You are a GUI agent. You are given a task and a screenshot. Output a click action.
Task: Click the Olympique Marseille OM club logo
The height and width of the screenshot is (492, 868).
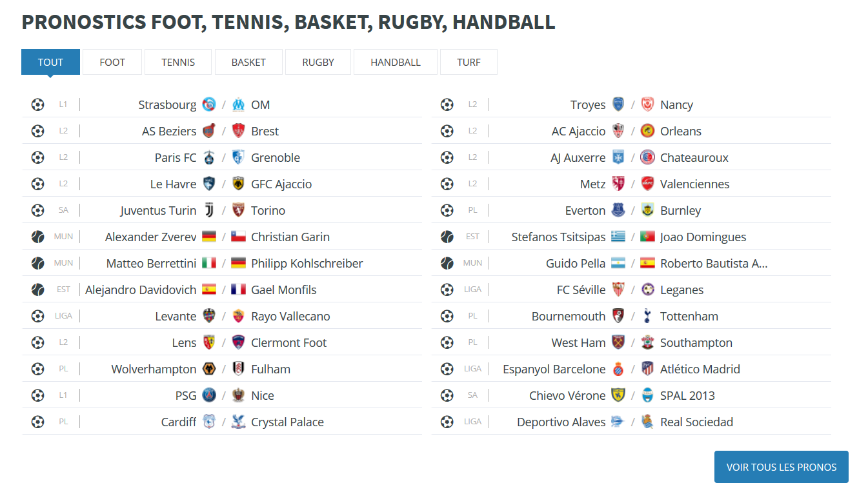(x=239, y=104)
